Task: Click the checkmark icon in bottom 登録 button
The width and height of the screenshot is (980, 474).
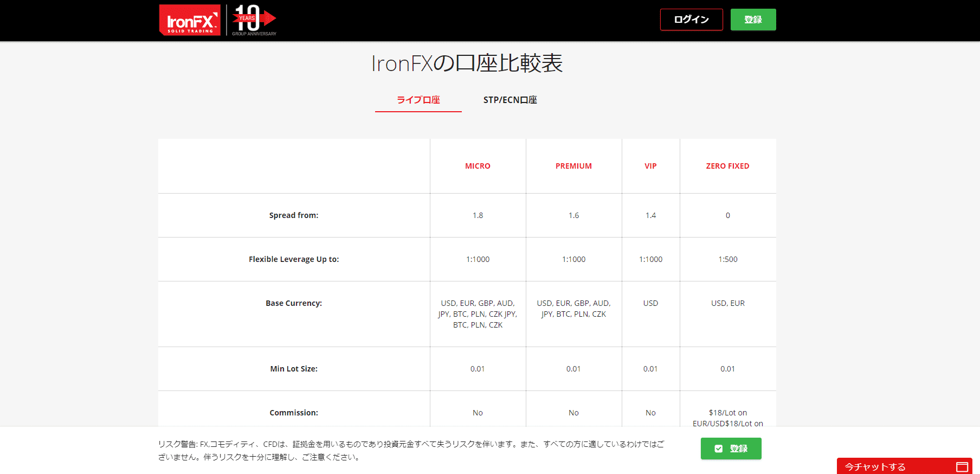Action: click(718, 449)
